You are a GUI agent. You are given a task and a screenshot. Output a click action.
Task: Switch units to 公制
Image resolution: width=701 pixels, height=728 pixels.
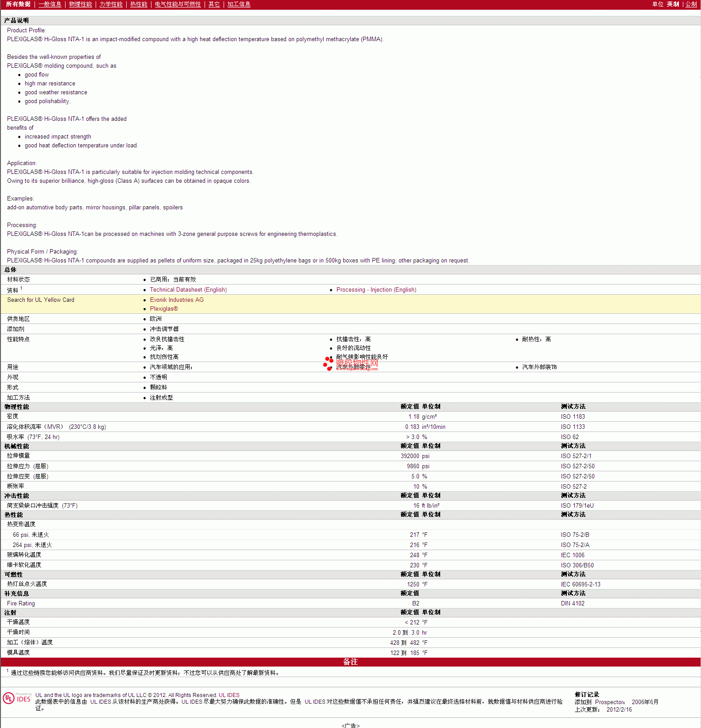pos(691,4)
